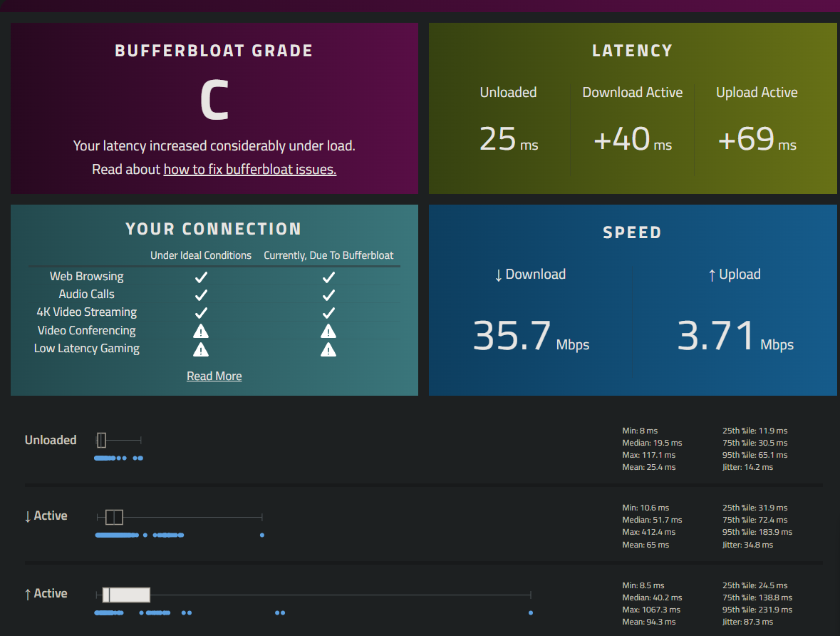Viewport: 840px width, 636px height.
Task: Click the Currently, Due To Bufferbloat column header
Action: point(328,255)
